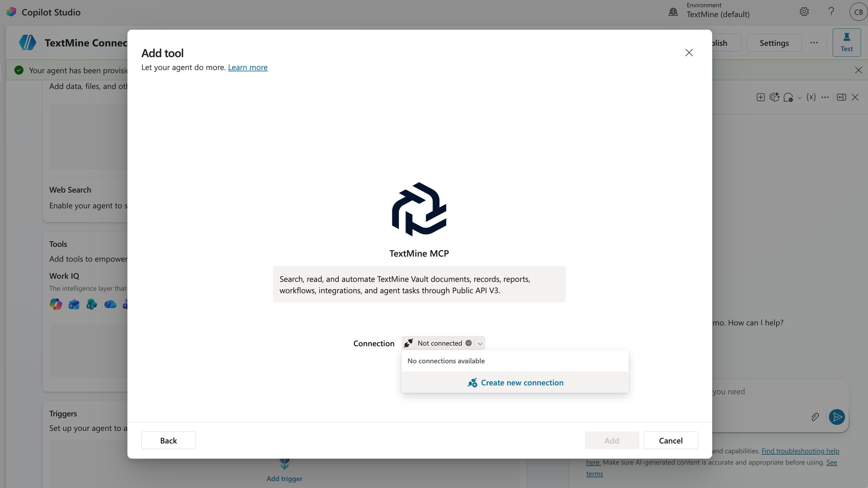Click the TextMine Connect agent logo
This screenshot has width=868, height=488.
pyautogui.click(x=27, y=43)
